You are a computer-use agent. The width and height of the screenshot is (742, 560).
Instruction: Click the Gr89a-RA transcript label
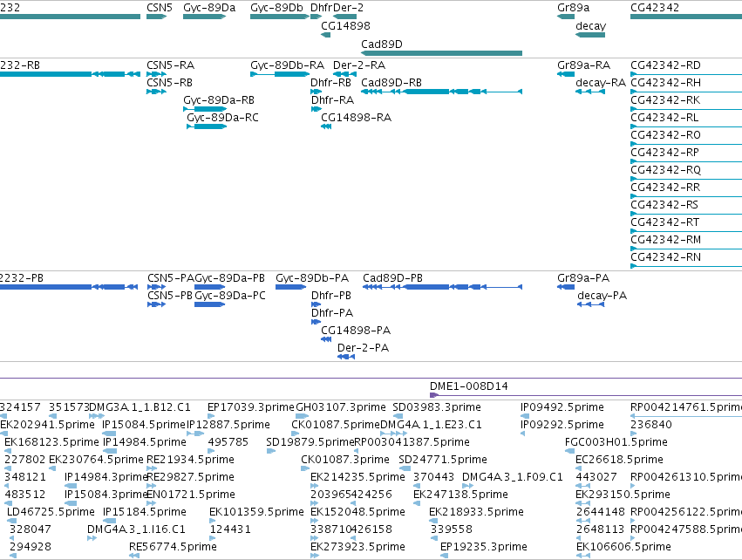tap(584, 65)
